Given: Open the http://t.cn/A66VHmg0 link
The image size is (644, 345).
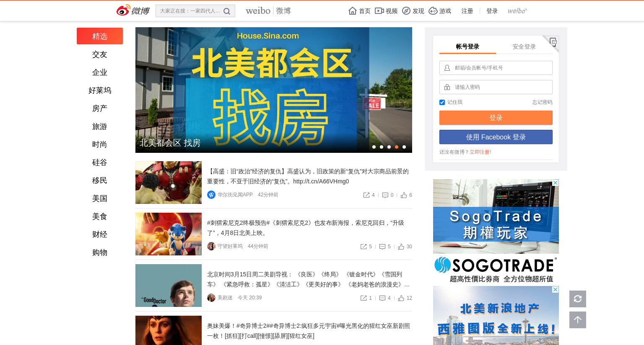Looking at the screenshot, I should click(321, 181).
